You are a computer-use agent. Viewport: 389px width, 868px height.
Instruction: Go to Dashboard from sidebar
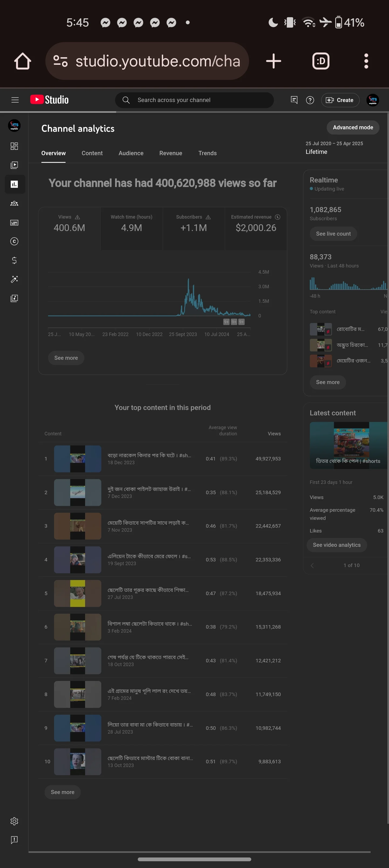coord(14,146)
